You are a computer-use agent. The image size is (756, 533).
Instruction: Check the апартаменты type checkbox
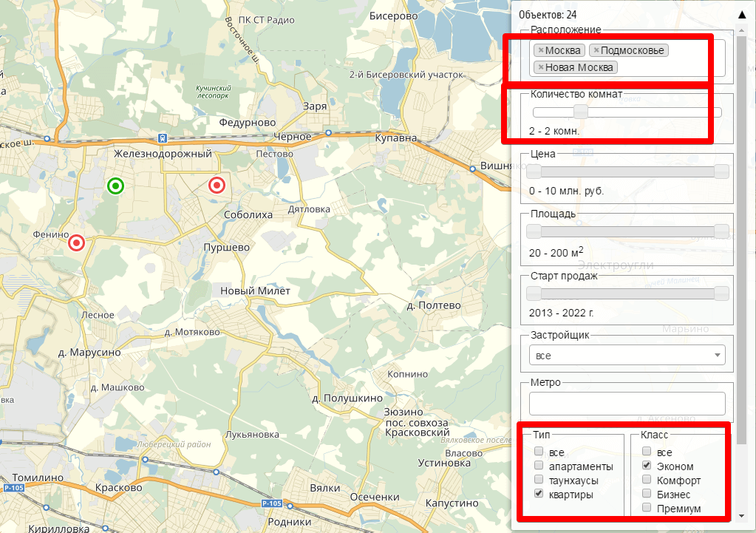coord(539,466)
